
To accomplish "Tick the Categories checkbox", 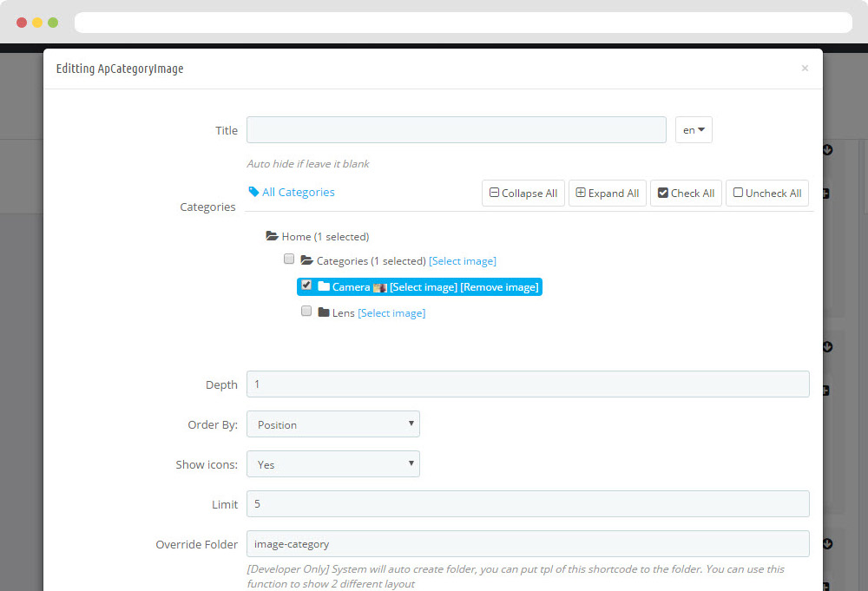I will pos(289,259).
